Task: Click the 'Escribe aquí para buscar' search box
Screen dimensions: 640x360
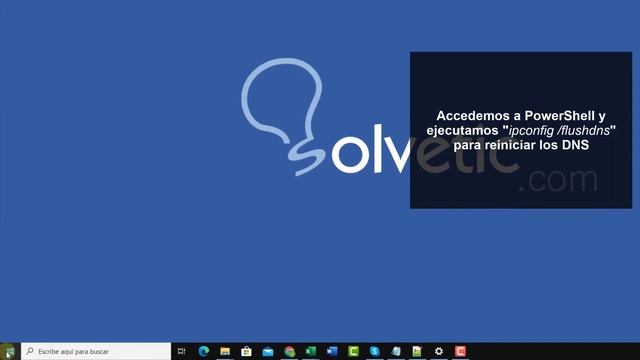Action: 96,351
